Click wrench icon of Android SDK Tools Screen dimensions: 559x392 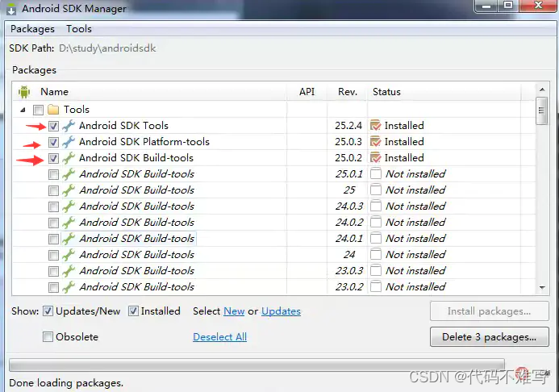pyautogui.click(x=69, y=126)
